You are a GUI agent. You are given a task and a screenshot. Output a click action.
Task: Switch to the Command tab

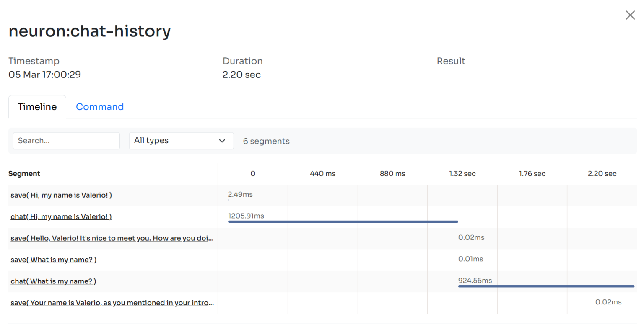tap(100, 107)
